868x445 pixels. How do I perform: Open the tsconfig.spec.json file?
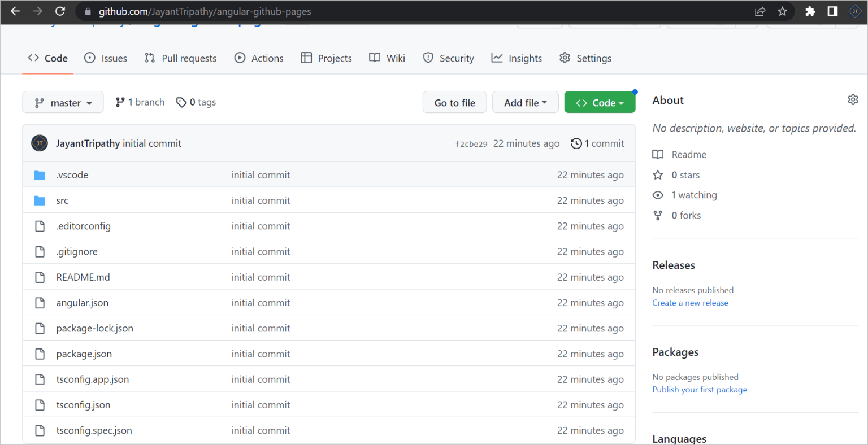pos(94,430)
